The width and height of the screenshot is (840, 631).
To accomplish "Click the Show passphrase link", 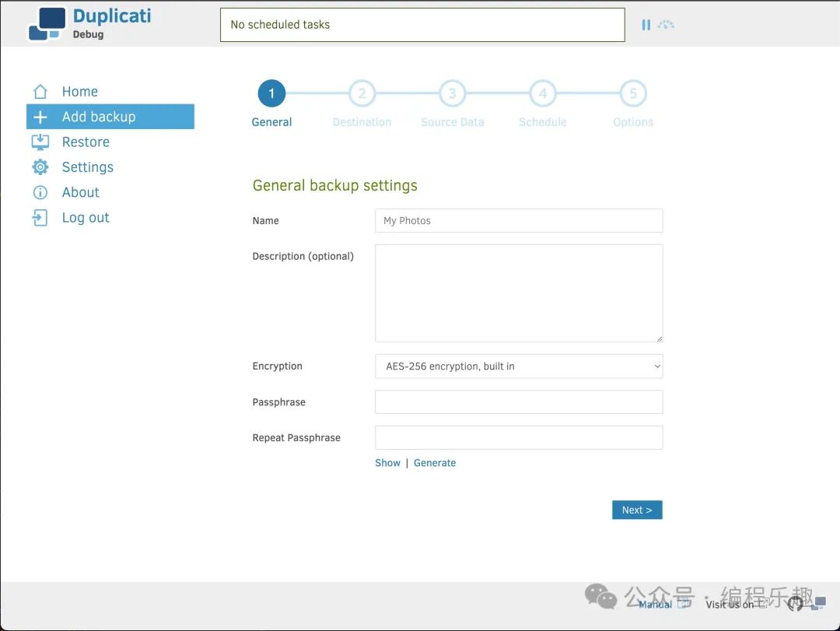I will 387,463.
